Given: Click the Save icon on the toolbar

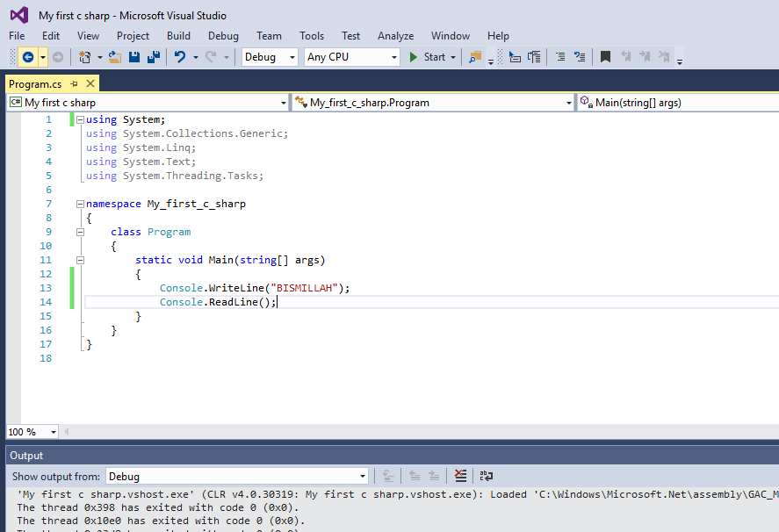Looking at the screenshot, I should [133, 56].
